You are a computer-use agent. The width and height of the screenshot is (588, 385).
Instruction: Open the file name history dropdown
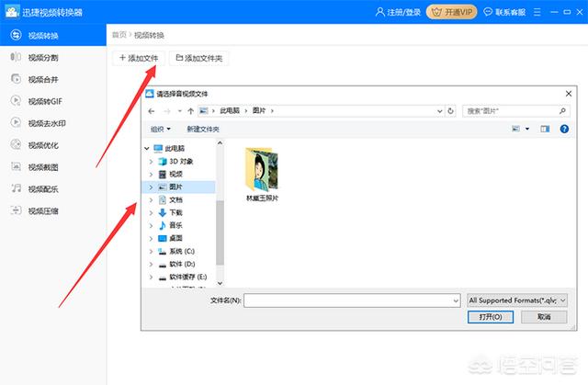[456, 300]
